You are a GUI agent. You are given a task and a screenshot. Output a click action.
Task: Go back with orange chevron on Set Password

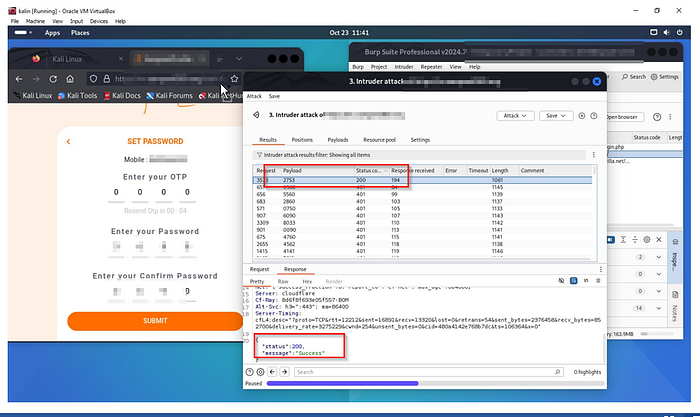68,142
